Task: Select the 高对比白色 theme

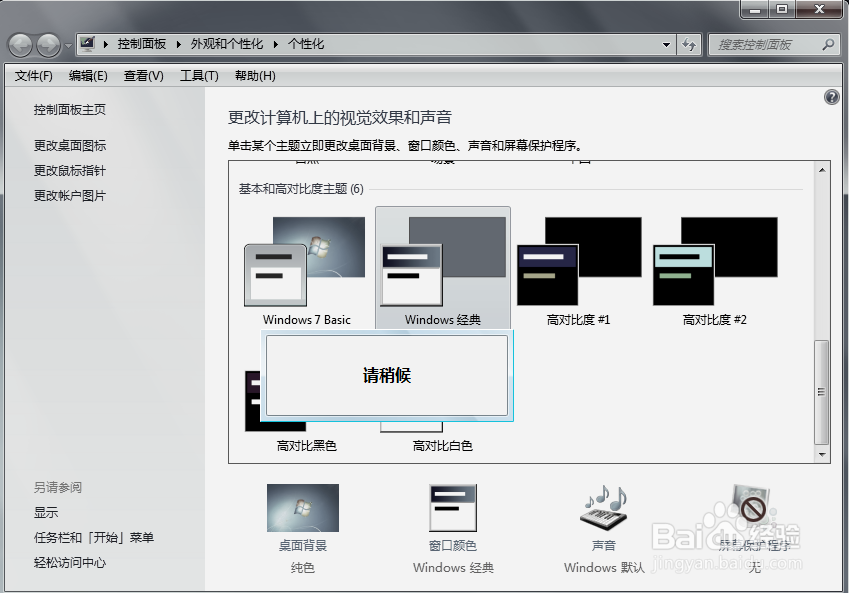Action: coord(443,446)
